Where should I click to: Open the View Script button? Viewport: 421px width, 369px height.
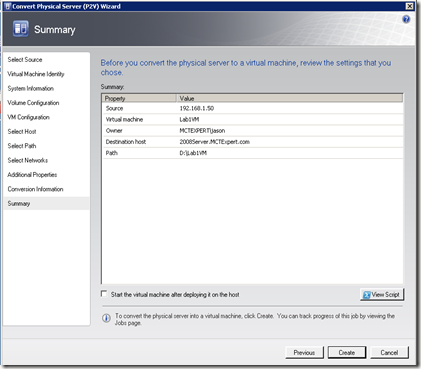coord(382,295)
